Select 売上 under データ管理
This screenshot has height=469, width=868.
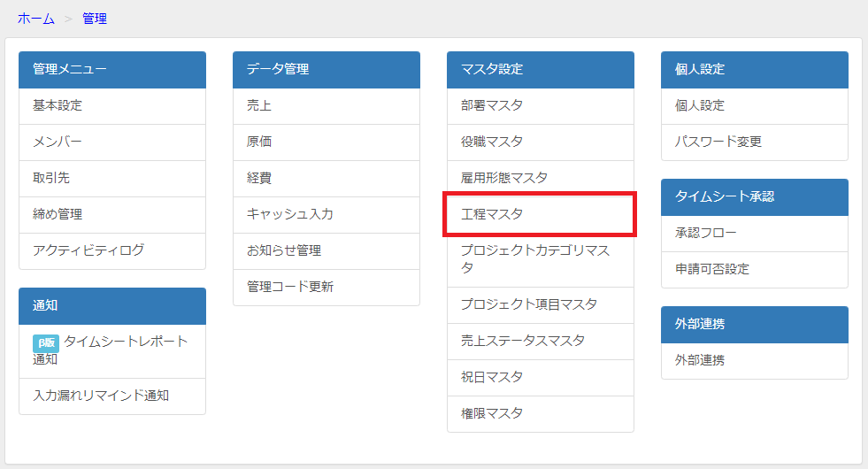tap(326, 106)
